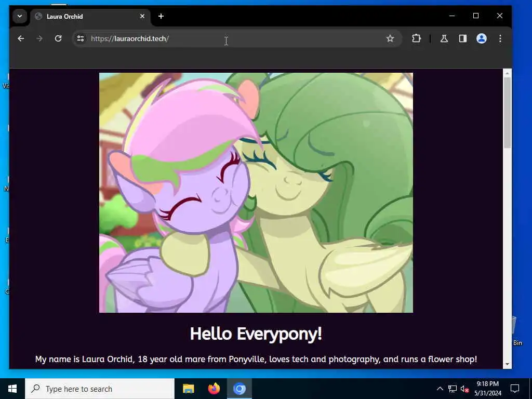This screenshot has width=532, height=399.
Task: Open the Windows Start menu
Action: pyautogui.click(x=12, y=389)
